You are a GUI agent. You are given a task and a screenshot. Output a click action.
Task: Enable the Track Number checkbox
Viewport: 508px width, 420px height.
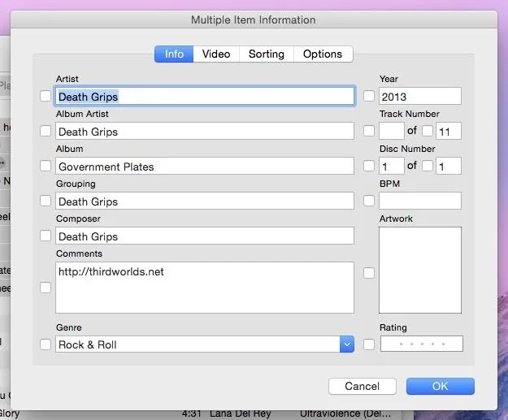click(x=369, y=131)
